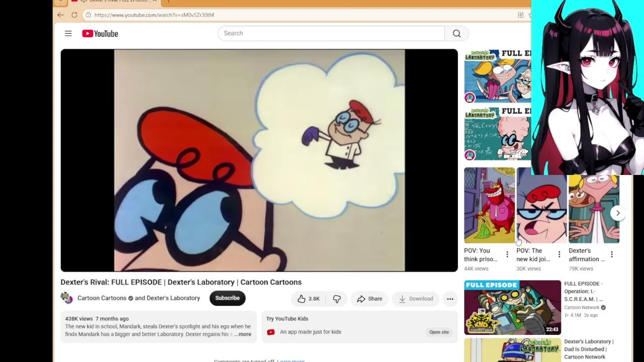Open options for 'POV: You think priso...' short

(x=507, y=254)
